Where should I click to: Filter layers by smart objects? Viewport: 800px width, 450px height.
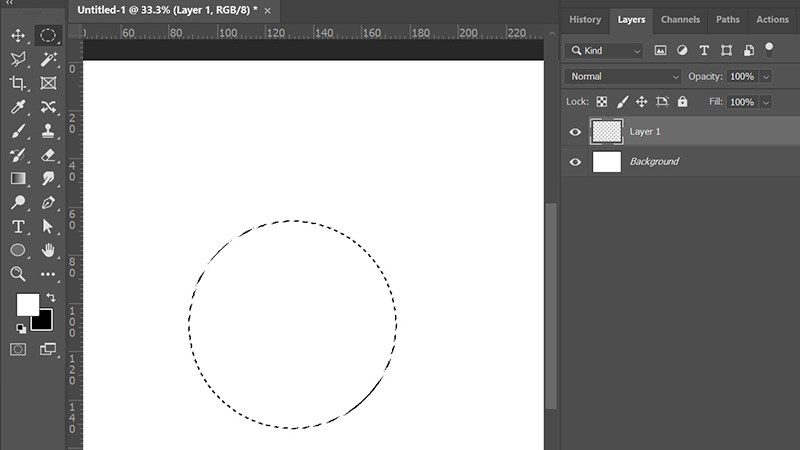pos(748,50)
